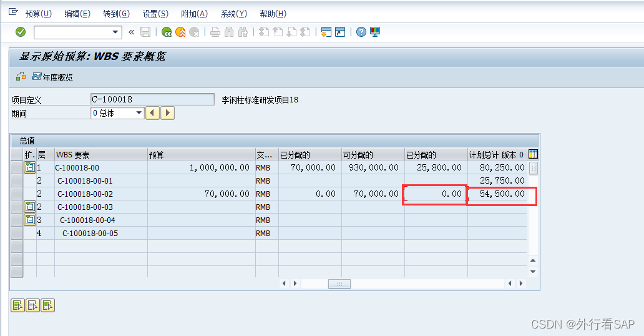
Task: Open the command field history dropdown
Action: click(x=115, y=32)
